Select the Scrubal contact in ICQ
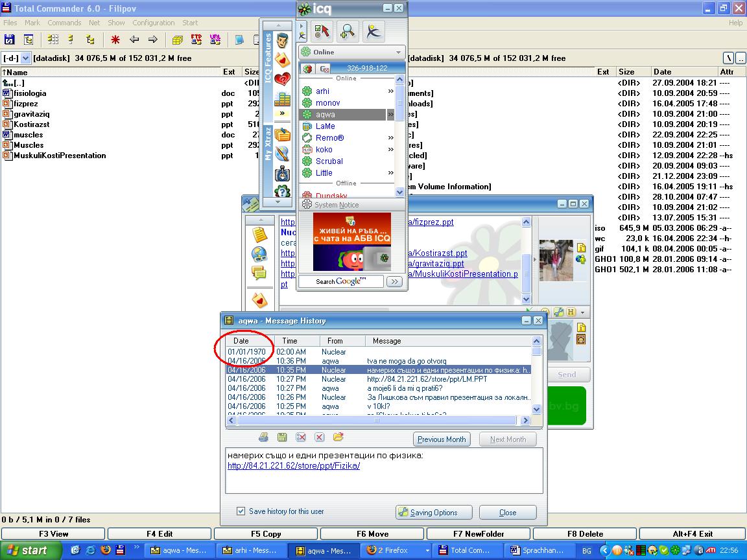The height and width of the screenshot is (560, 747). pos(329,161)
